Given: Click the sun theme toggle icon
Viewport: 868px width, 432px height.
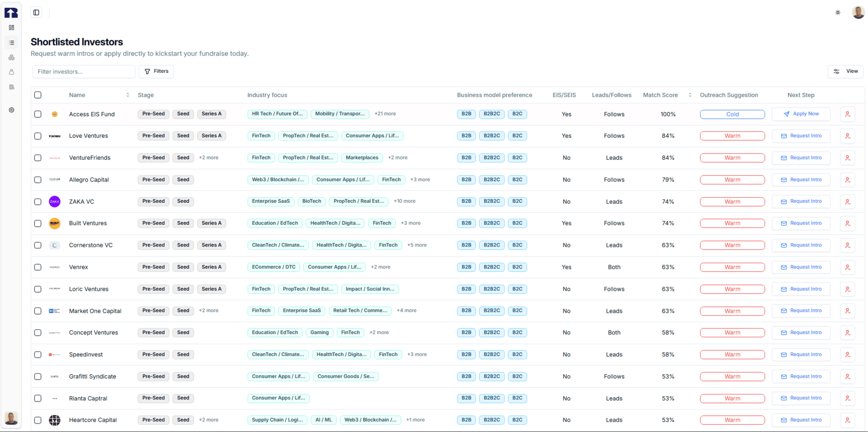Looking at the screenshot, I should coord(838,12).
